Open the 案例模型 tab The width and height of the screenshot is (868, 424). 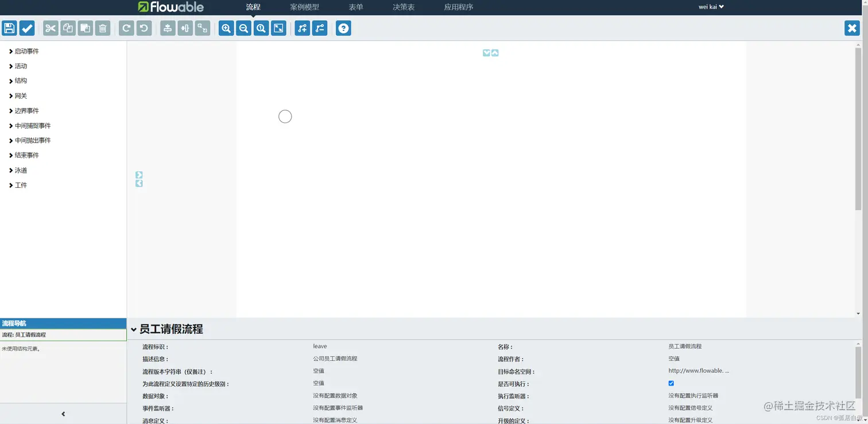pyautogui.click(x=305, y=7)
